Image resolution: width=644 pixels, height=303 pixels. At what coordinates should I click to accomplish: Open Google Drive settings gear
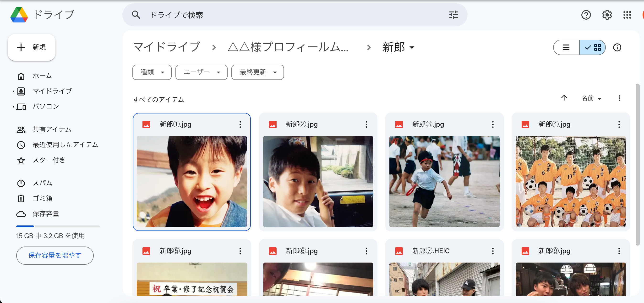point(607,15)
